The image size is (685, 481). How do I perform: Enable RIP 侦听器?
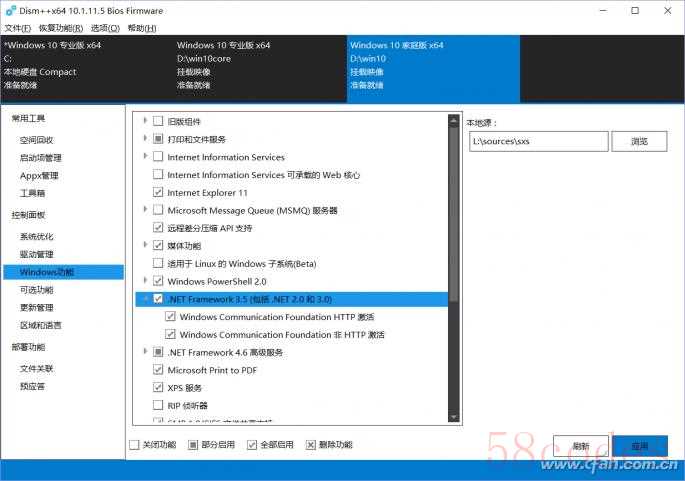pos(158,405)
